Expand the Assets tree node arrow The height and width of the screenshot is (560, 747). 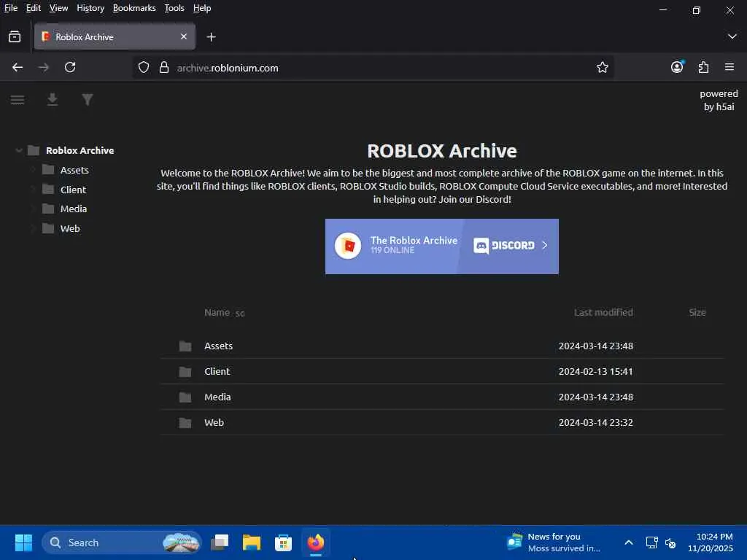click(34, 170)
